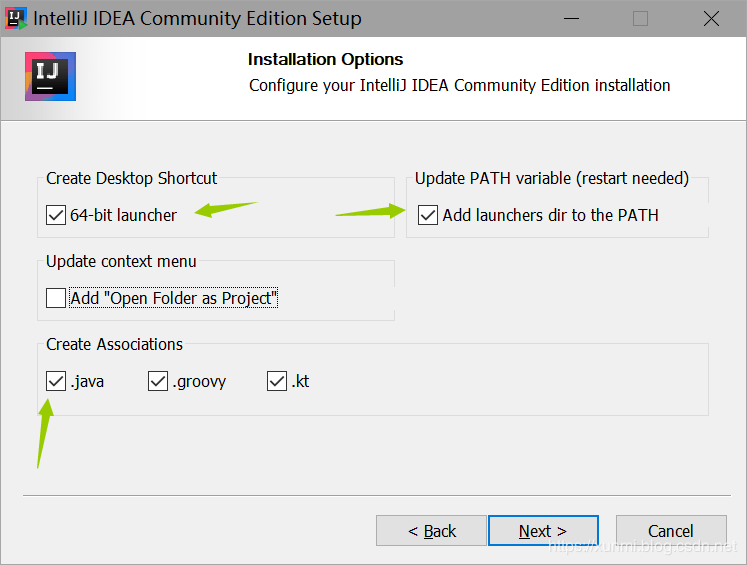Proceed with the Next > button
This screenshot has height=565, width=747.
pos(543,531)
